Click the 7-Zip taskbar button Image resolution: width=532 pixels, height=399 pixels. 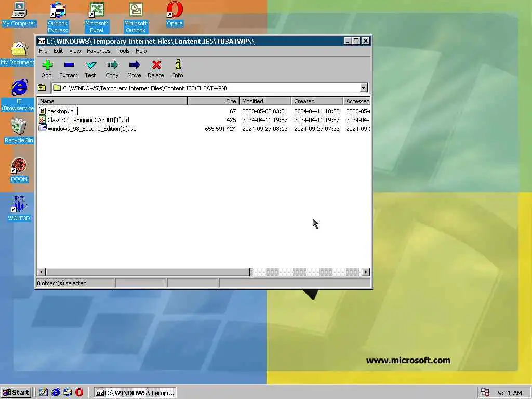[x=135, y=393]
